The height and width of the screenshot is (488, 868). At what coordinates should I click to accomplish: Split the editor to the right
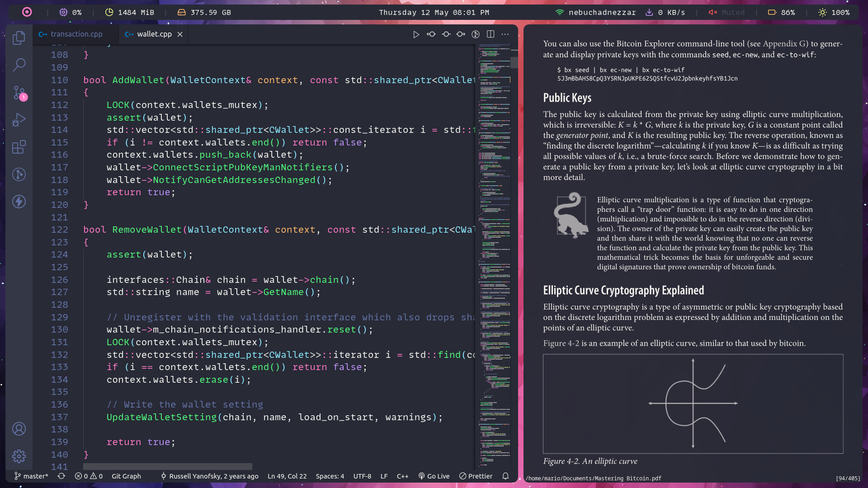[x=491, y=34]
